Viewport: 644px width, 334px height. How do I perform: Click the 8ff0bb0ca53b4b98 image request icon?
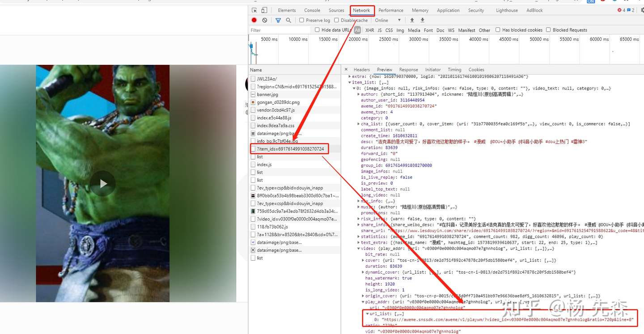253,195
